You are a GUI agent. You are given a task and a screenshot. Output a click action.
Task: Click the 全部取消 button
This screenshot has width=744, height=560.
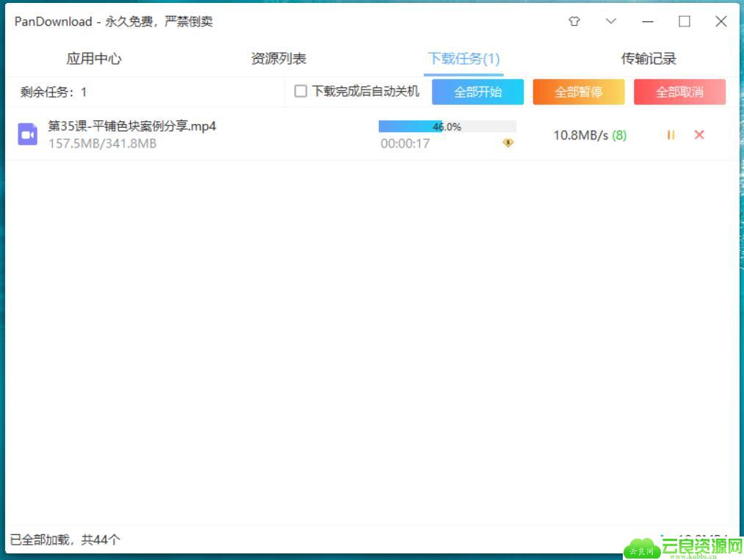point(679,92)
